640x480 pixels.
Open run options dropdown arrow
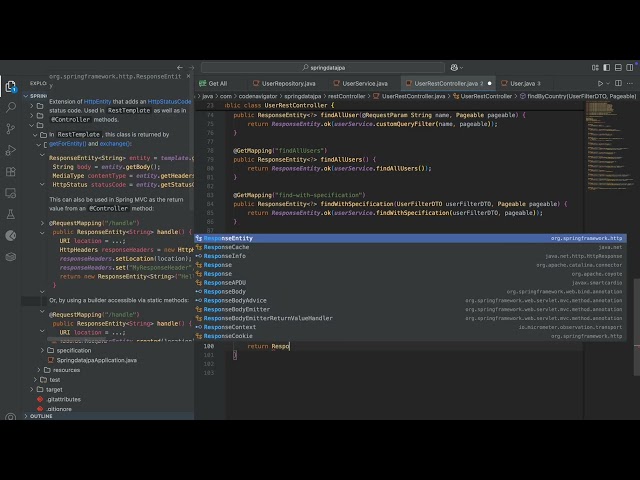[608, 83]
